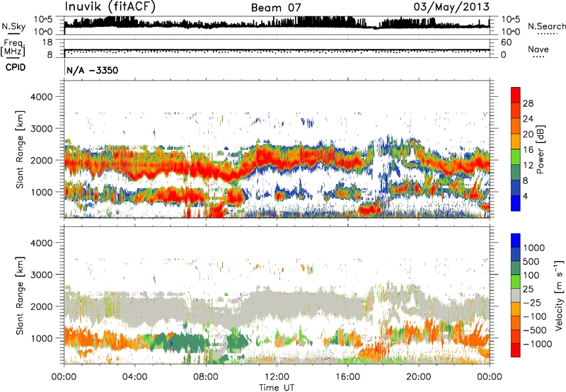
Task: Click the '3000' tick on the power panel
Action: coord(41,129)
